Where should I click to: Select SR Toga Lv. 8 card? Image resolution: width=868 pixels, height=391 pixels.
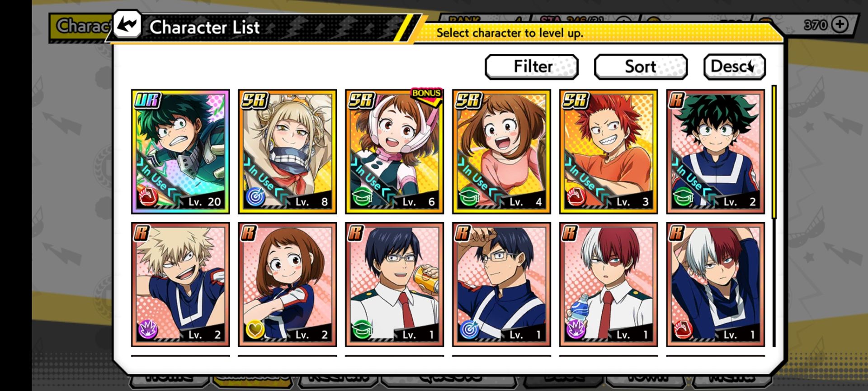click(288, 151)
